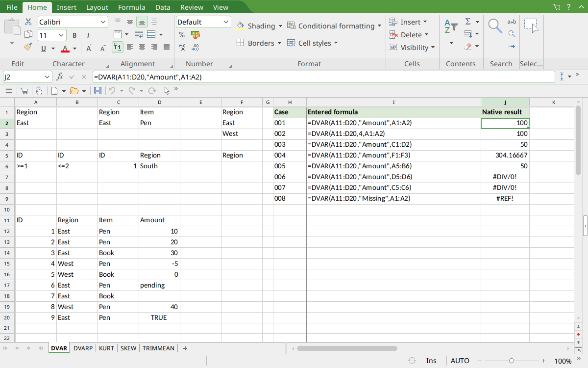Open the Default number format combo box
Viewport: 588px width, 368px height.
point(203,22)
